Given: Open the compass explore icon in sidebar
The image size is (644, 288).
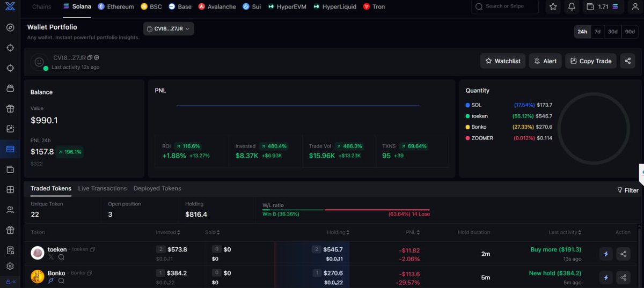Looking at the screenshot, I should (x=10, y=27).
